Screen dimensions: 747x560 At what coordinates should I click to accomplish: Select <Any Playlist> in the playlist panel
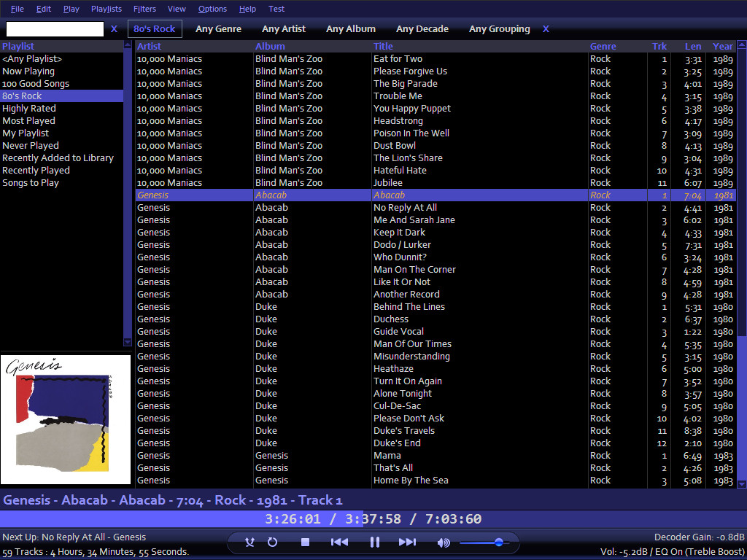61,58
